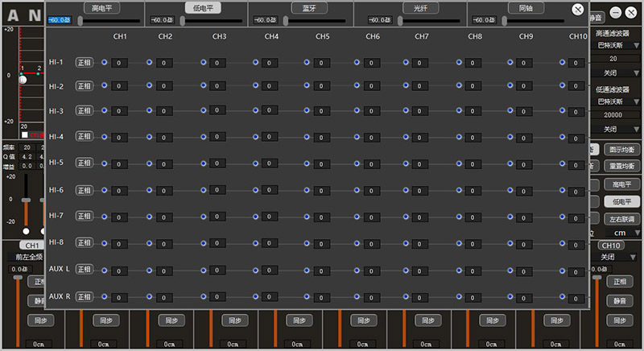Click the HI-5 to CH8 routing knob

pyautogui.click(x=458, y=162)
